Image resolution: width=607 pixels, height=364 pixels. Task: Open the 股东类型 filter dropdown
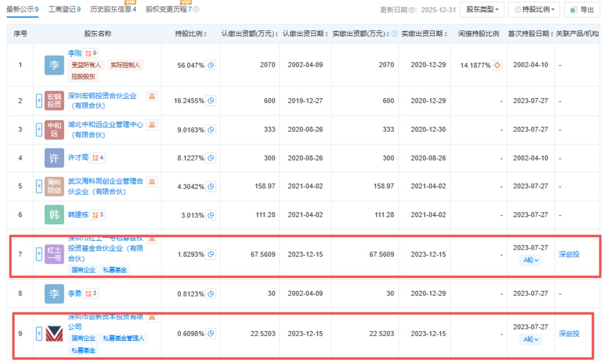pyautogui.click(x=482, y=9)
